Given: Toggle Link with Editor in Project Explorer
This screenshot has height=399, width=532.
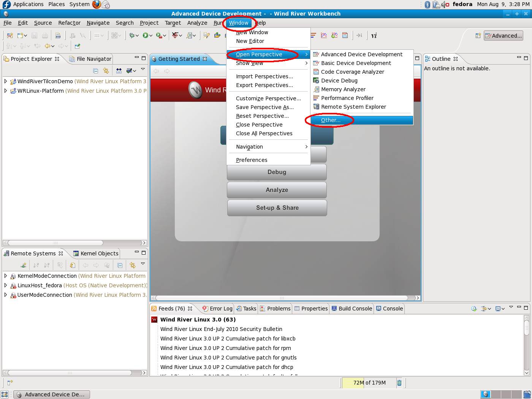Looking at the screenshot, I should point(106,71).
